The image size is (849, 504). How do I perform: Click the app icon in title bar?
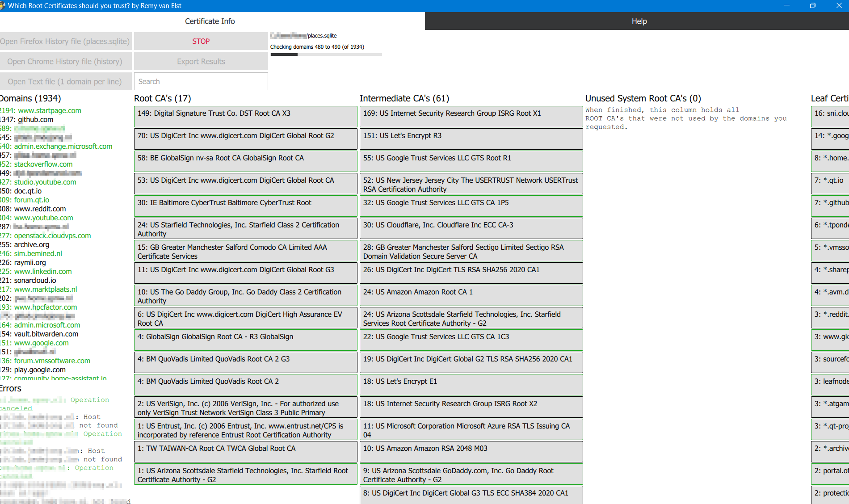click(x=2, y=6)
